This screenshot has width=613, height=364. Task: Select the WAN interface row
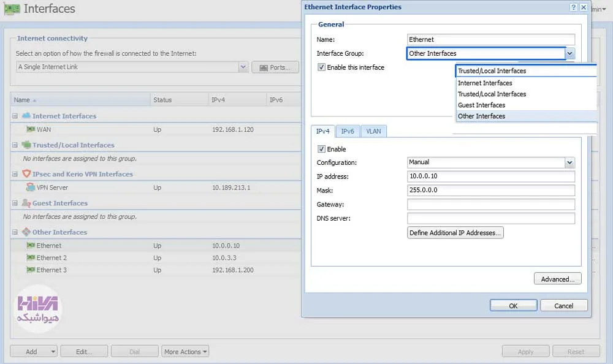click(156, 129)
